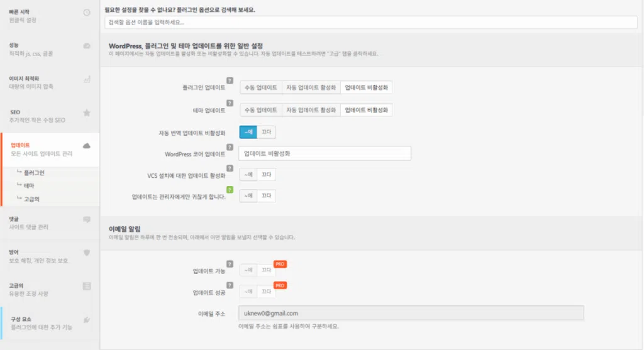Screen dimensions: 644x350
Task: Open the 플러그인 submenu under 업데이트
Action: [34, 172]
